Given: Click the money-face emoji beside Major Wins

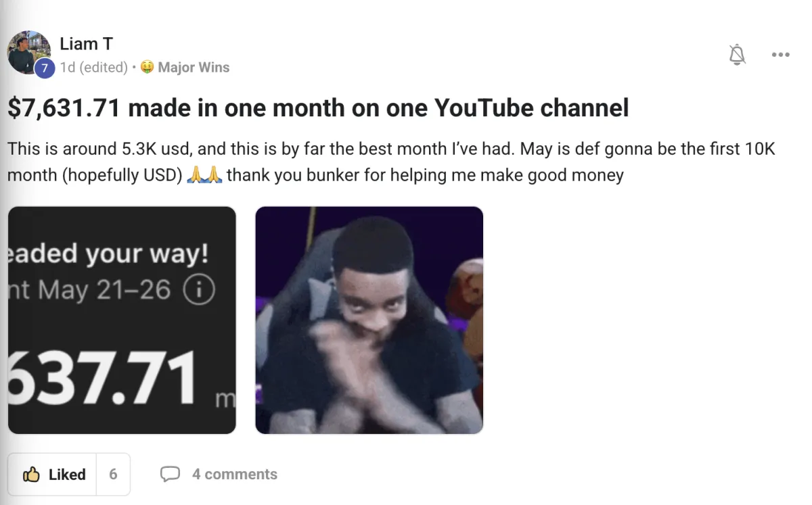Looking at the screenshot, I should pos(147,68).
